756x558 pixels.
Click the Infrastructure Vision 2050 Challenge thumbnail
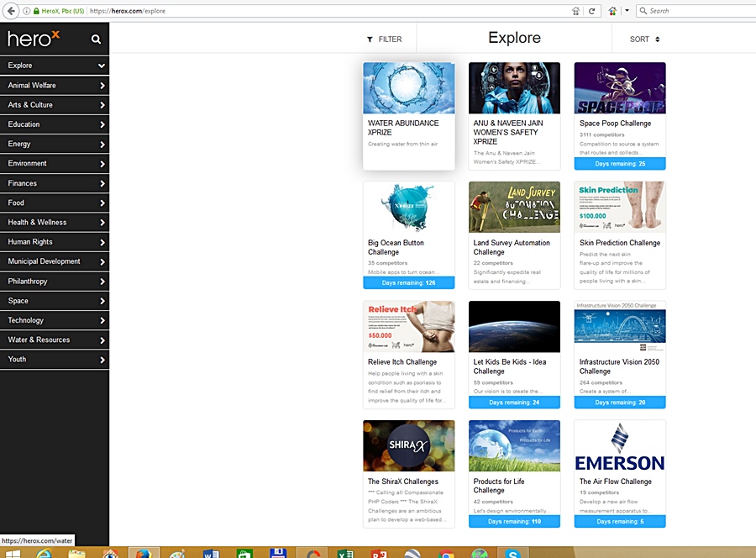(620, 327)
